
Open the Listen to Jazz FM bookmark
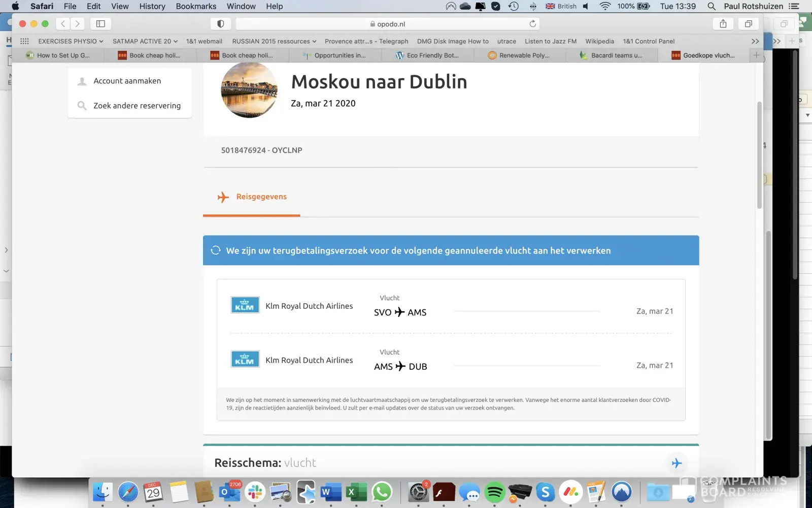(x=551, y=41)
